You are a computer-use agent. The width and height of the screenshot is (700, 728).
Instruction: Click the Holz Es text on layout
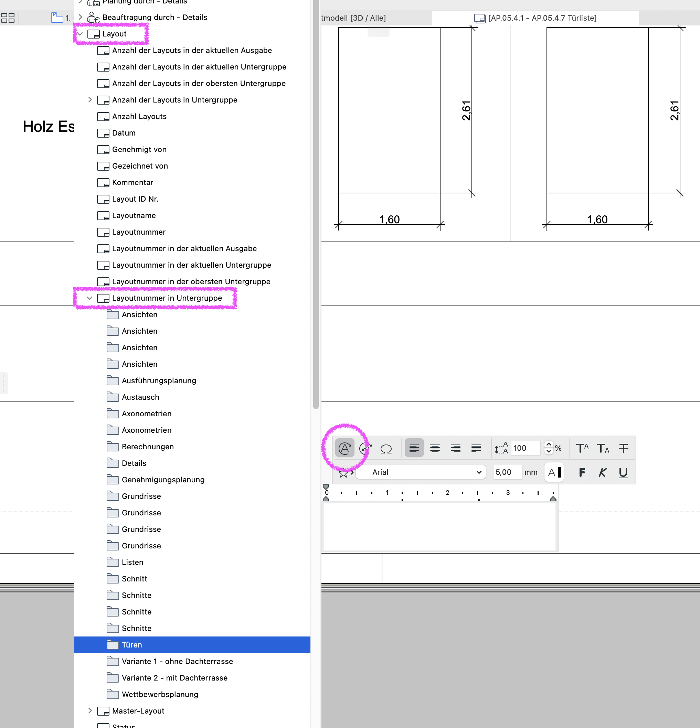click(x=48, y=127)
